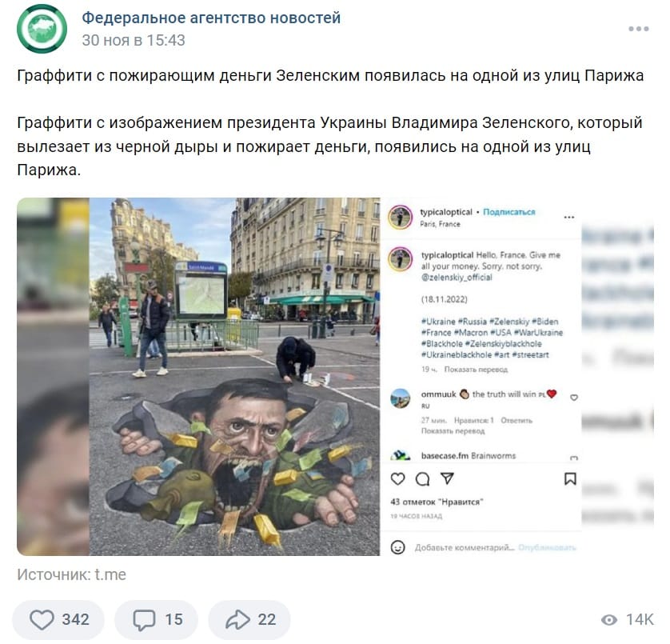
Task: Open the post's 15 comments
Action: point(157,618)
